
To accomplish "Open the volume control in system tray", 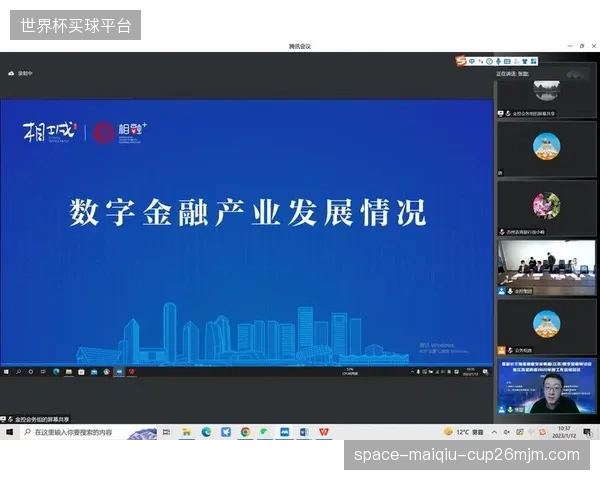I will tap(507, 432).
